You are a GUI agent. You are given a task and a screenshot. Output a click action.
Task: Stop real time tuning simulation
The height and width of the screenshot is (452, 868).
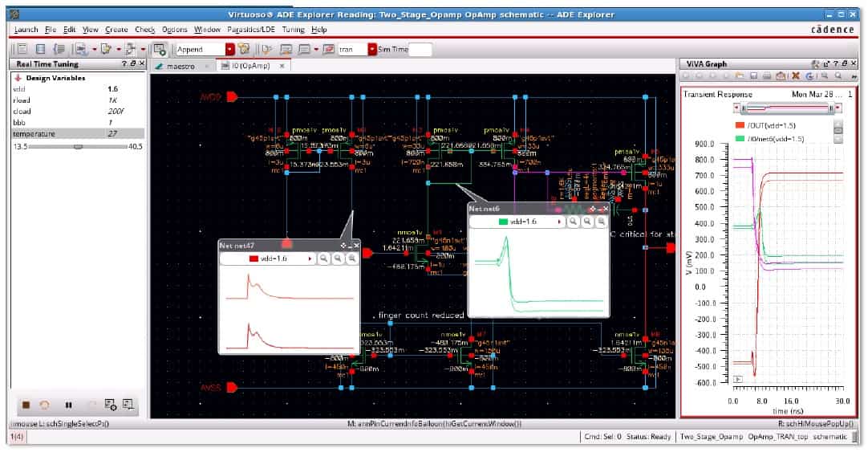26,405
